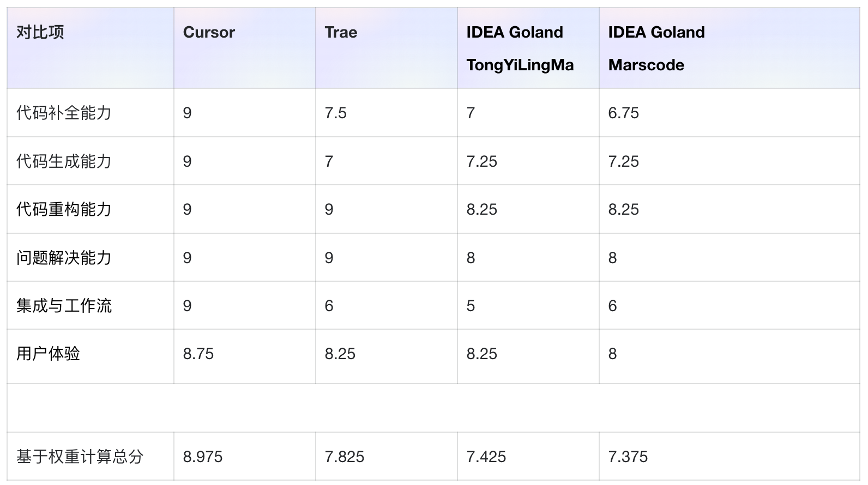868x485 pixels.
Task: Select TongYiLingMa's total score 7.425
Action: tap(486, 457)
